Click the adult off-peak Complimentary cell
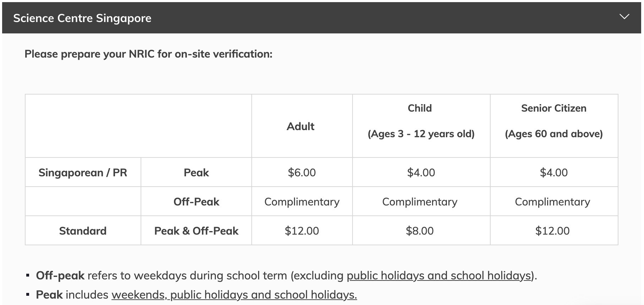644x305 pixels. (302, 202)
